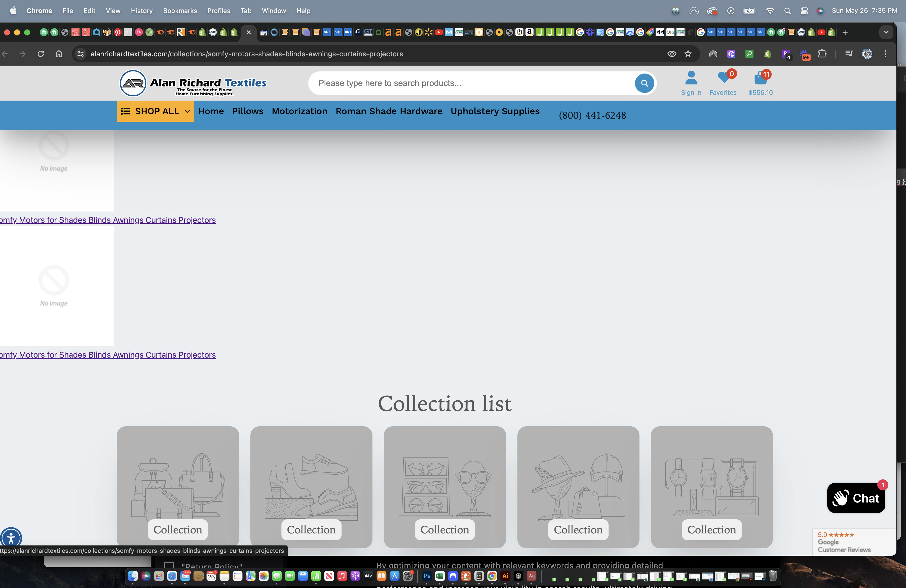The width and height of the screenshot is (906, 588).
Task: Expand the Chrome tab search chevron
Action: pyautogui.click(x=886, y=32)
